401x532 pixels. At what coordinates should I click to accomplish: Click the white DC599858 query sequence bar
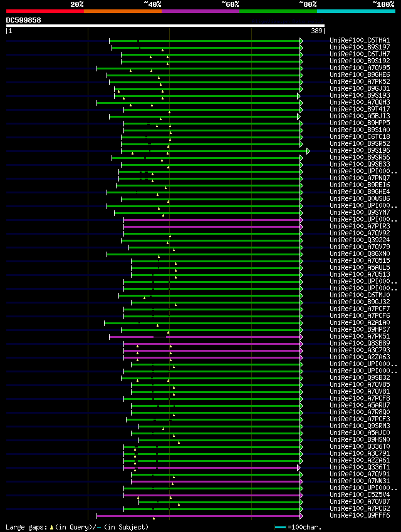pos(165,26)
